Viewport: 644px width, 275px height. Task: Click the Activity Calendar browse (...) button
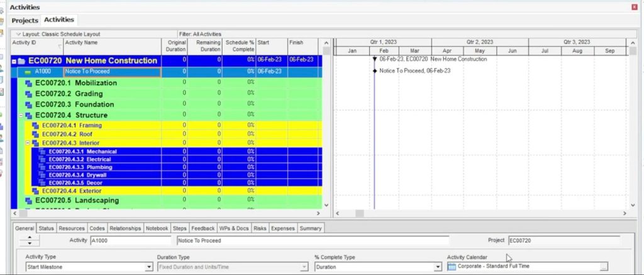[x=603, y=267]
